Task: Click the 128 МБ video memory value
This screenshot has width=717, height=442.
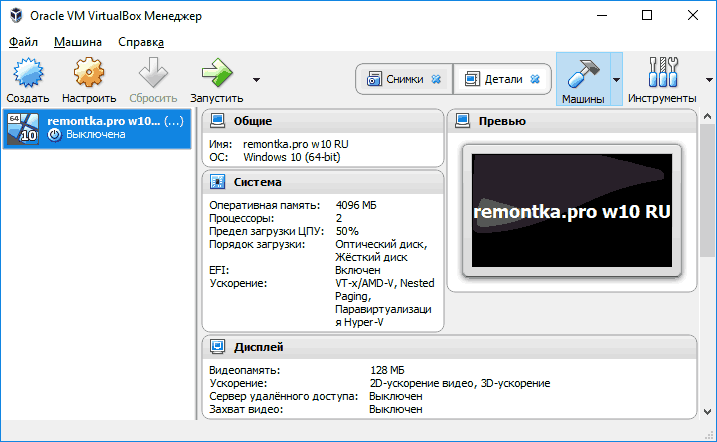Action: (387, 370)
